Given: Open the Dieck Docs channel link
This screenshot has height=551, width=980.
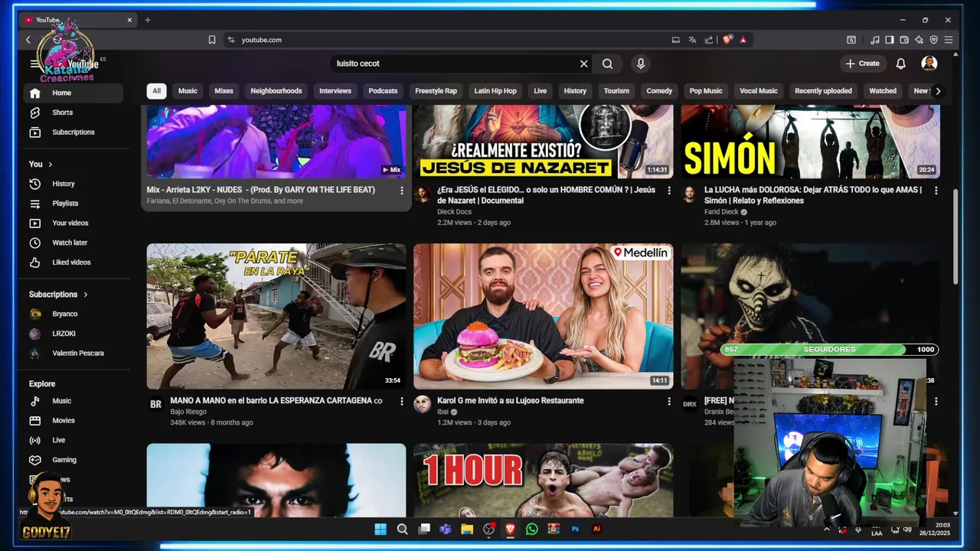Looking at the screenshot, I should [454, 212].
